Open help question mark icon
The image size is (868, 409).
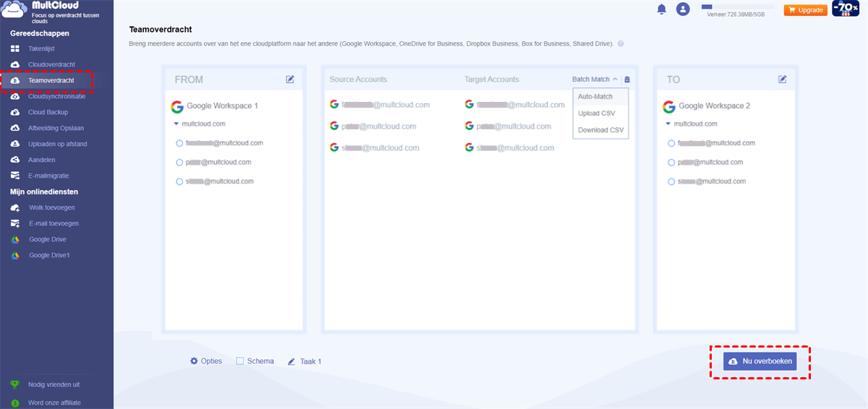pos(621,44)
